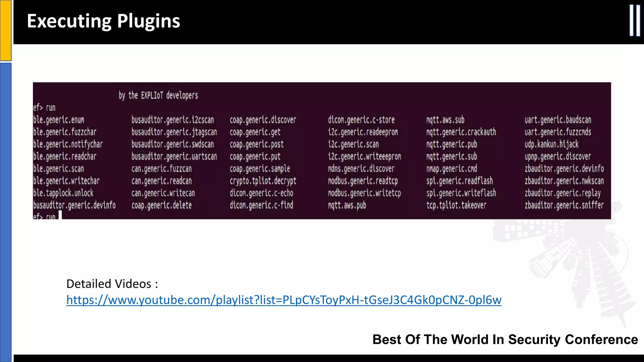The height and width of the screenshot is (362, 644).
Task: Select 'uart.generic.baudscan' plugin text
Action: click(558, 120)
